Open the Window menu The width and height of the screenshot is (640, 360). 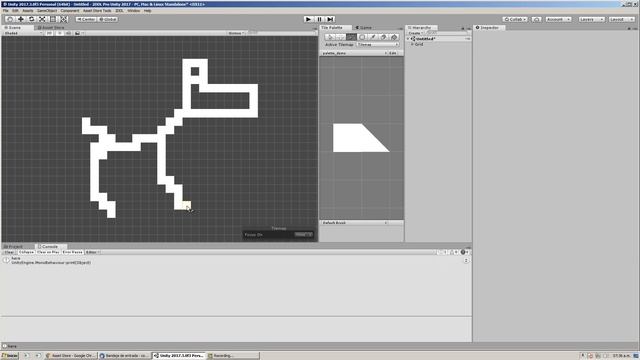click(x=133, y=11)
